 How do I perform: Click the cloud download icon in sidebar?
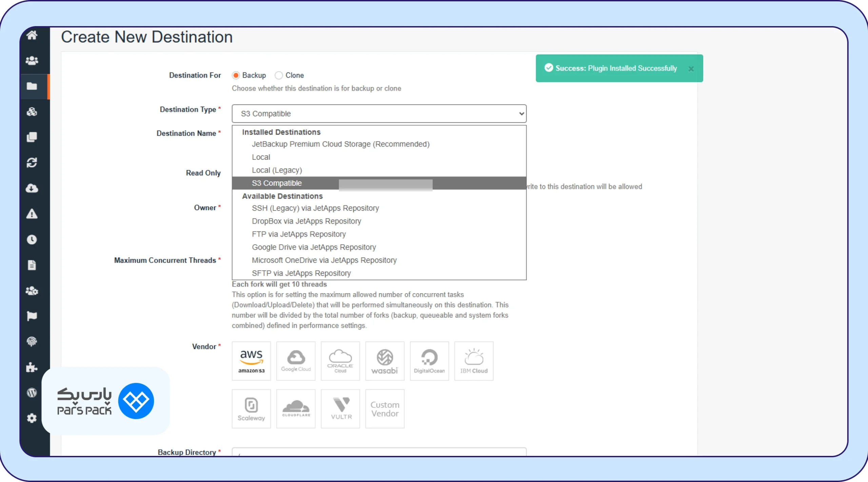pyautogui.click(x=32, y=188)
